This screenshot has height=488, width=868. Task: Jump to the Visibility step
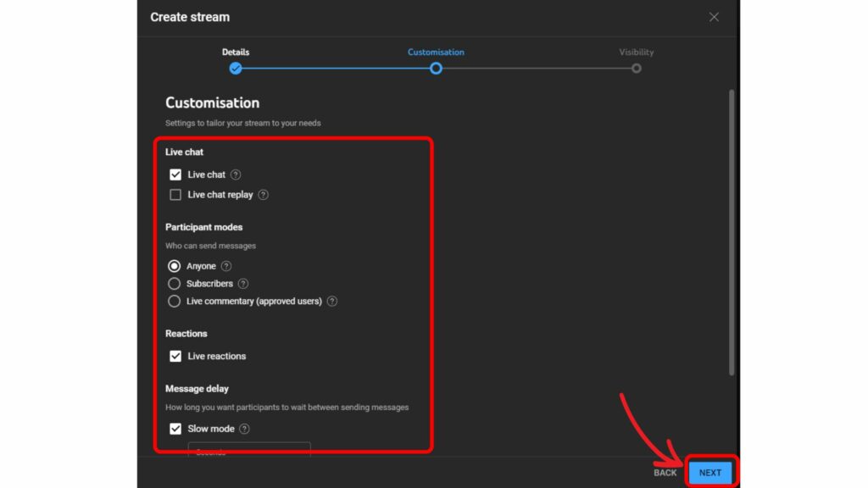pyautogui.click(x=636, y=53)
